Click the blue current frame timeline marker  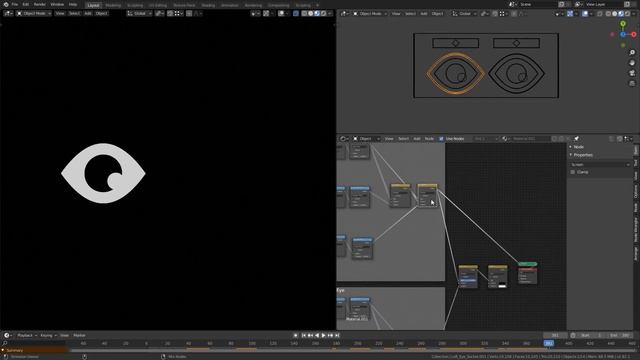[x=549, y=344]
